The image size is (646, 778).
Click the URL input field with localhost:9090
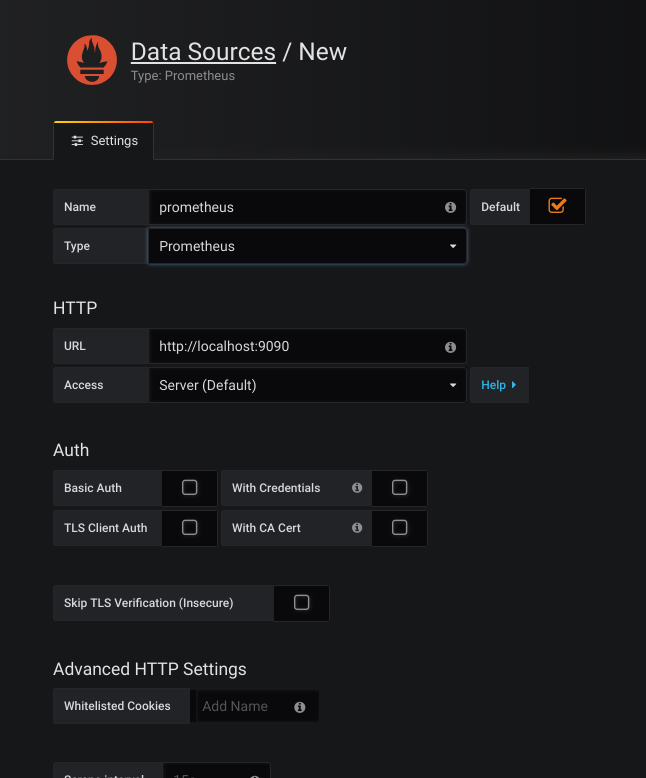click(307, 346)
